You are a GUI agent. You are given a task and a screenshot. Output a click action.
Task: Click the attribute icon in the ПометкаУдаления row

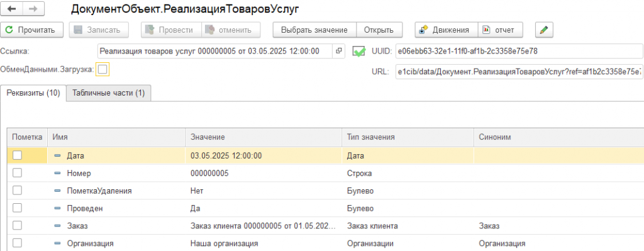tap(57, 191)
